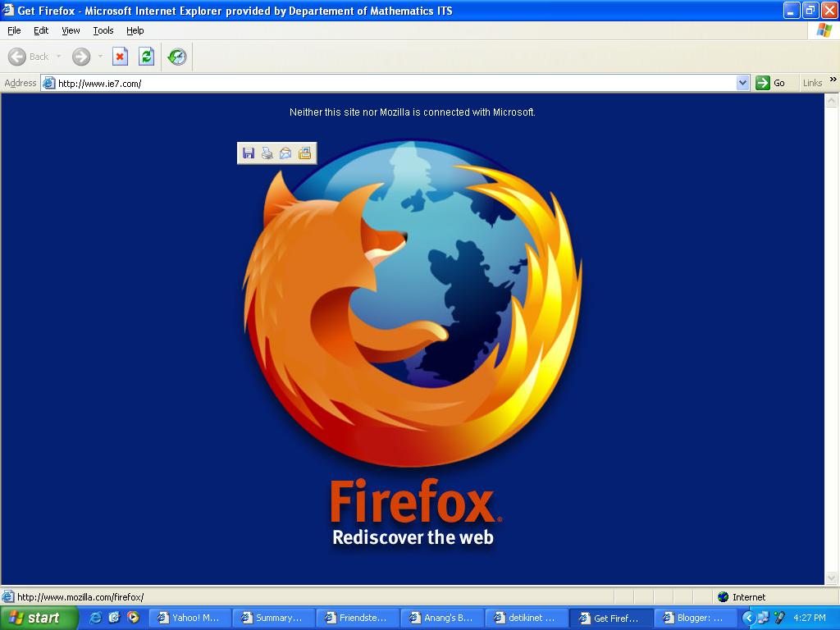Screen dimensions: 840x630
Task: Click the Forward arrow toolbar button
Action: point(81,57)
